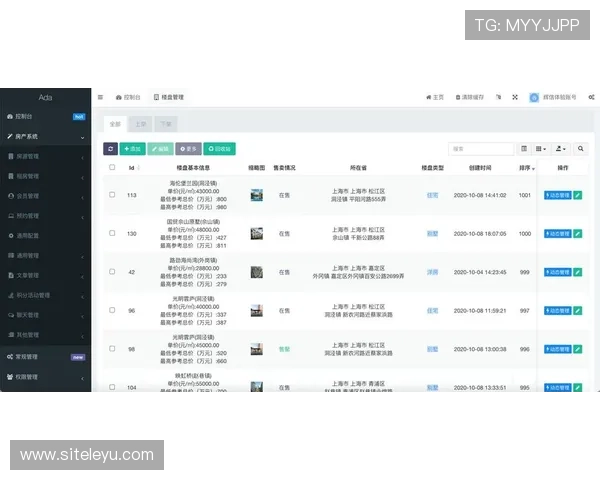This screenshot has height=480, width=600.
Task: Click green edit pencil icon for row 42
Action: pyautogui.click(x=577, y=272)
